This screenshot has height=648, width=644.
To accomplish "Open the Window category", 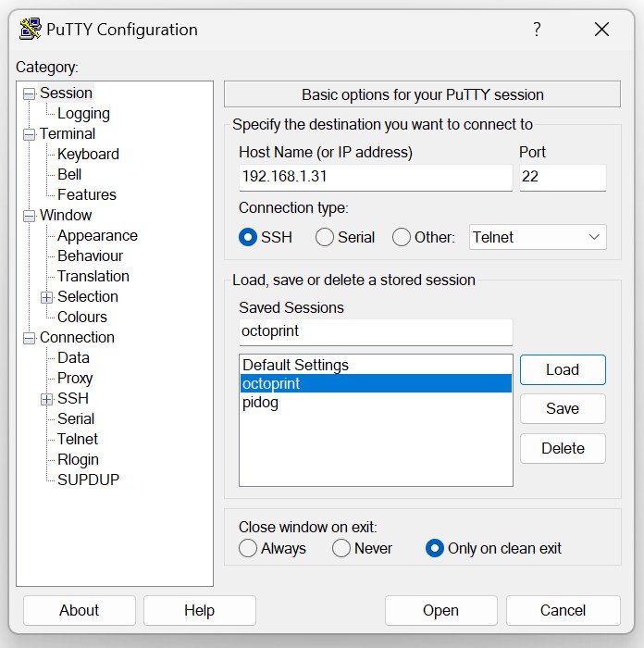I will coord(66,215).
